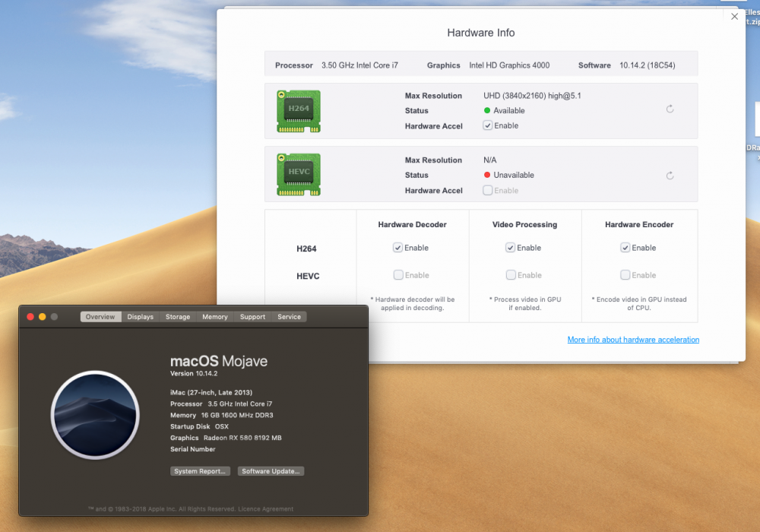Open the Storage tab
The height and width of the screenshot is (532, 760).
pos(178,316)
